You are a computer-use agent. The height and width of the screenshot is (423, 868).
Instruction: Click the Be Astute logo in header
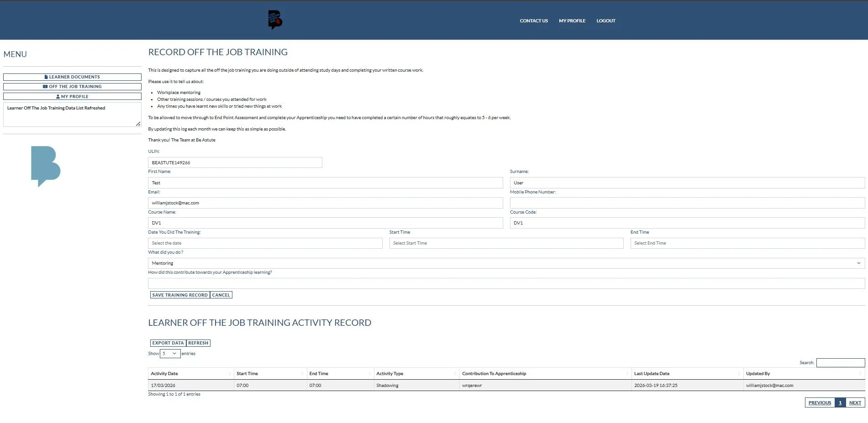(275, 20)
